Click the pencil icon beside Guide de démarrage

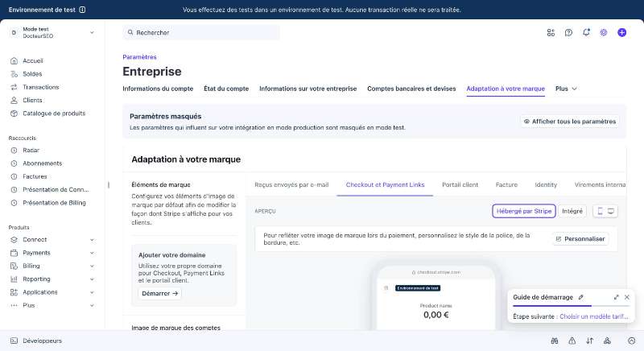pos(580,297)
